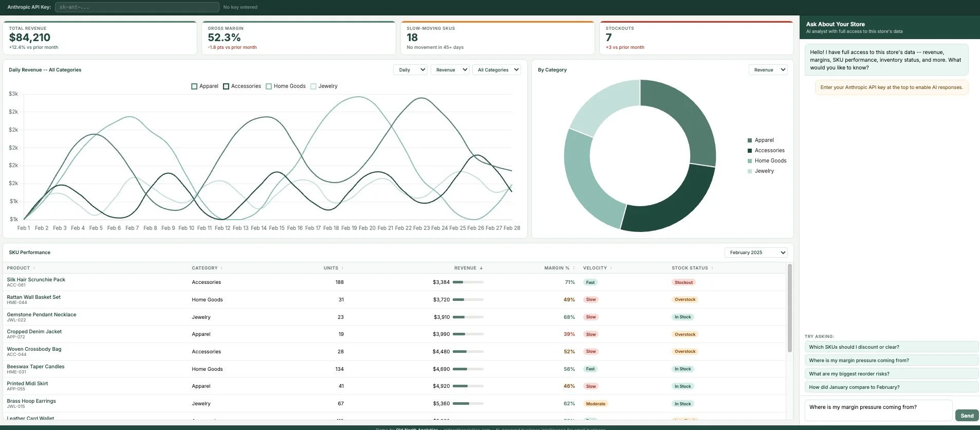Click the descending arrow beside the REVENUE header
This screenshot has height=430, width=980.
tap(481, 268)
